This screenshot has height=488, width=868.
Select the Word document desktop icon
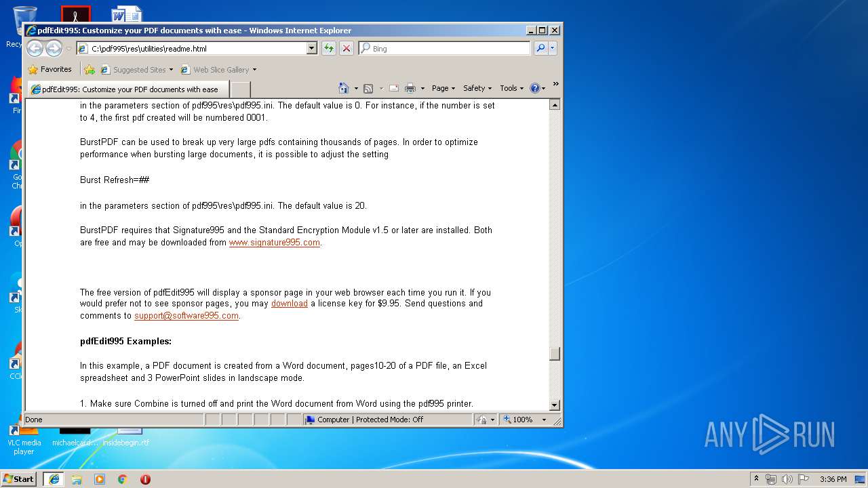127,14
